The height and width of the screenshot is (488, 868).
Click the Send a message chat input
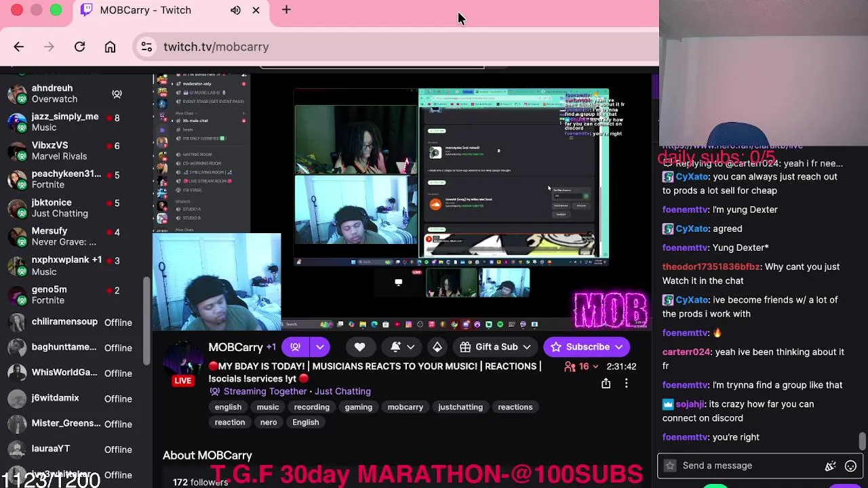pos(749,466)
